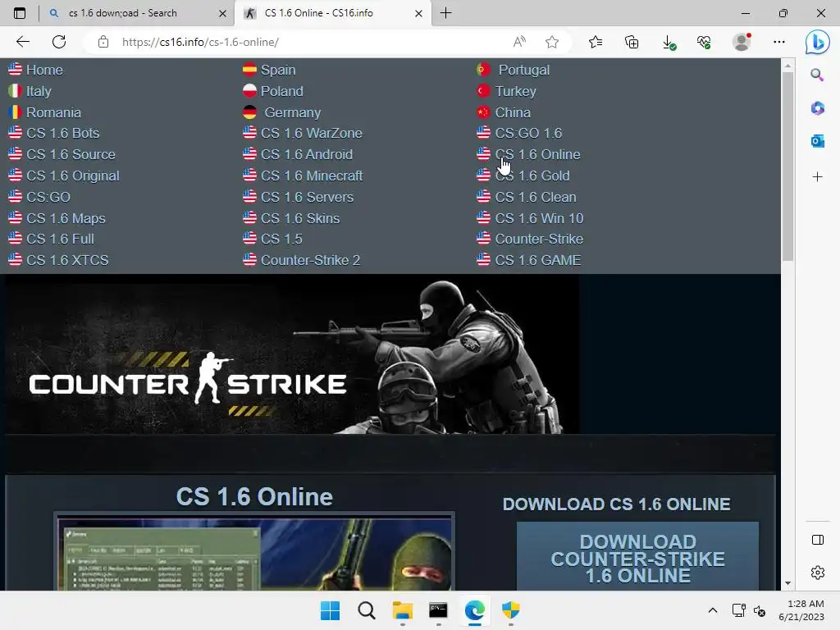Add this page to favorites star

pos(552,42)
